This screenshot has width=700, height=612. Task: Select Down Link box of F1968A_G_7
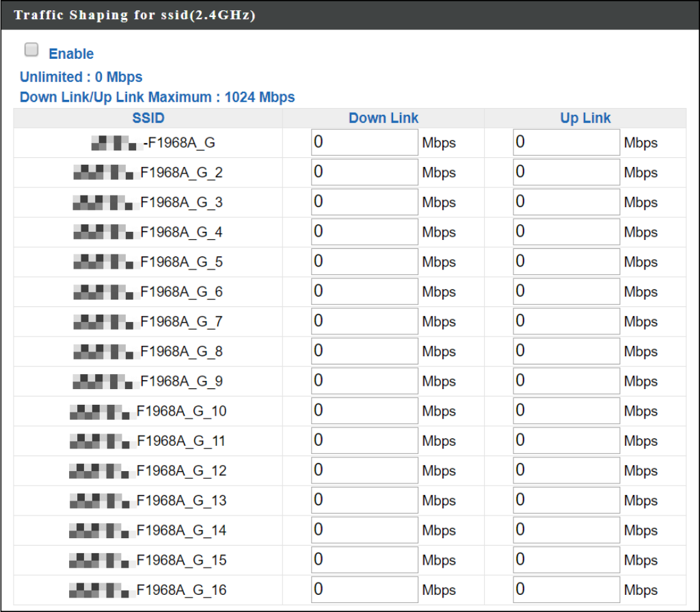pyautogui.click(x=364, y=321)
